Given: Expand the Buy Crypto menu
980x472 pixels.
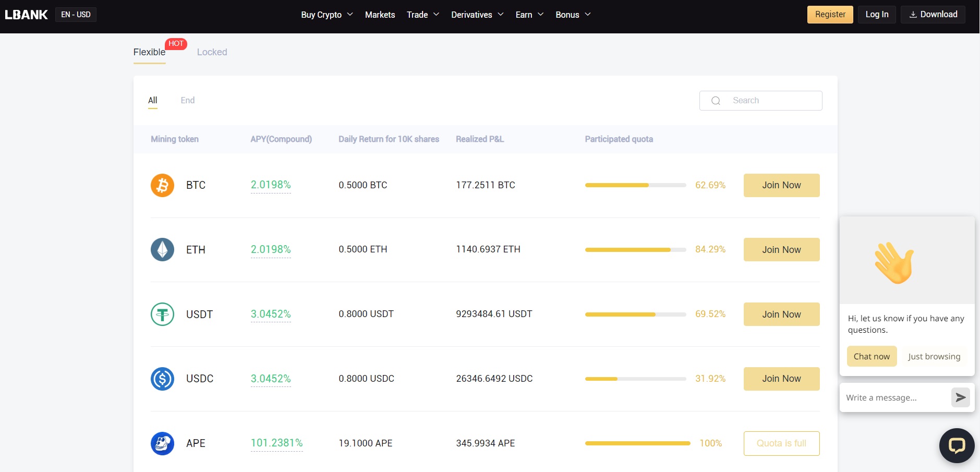Looking at the screenshot, I should 327,15.
